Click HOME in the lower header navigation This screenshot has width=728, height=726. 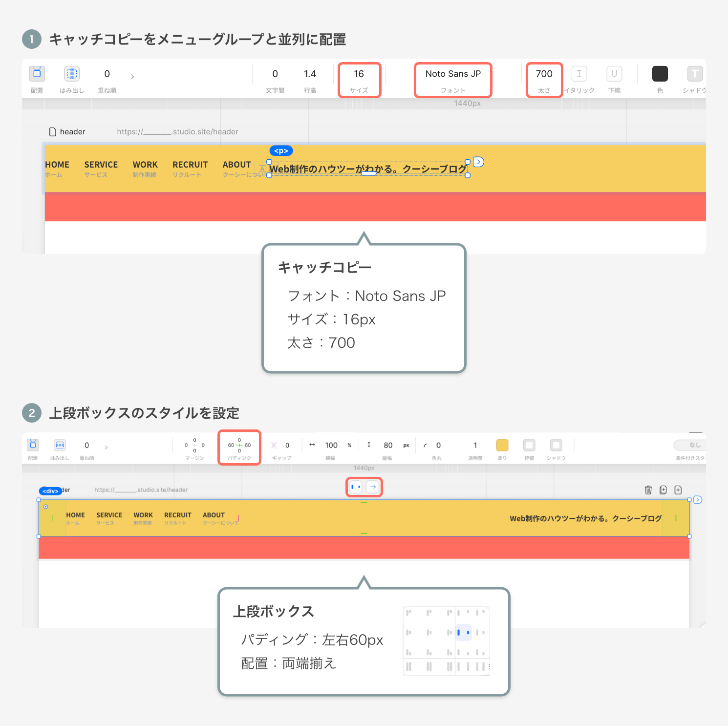(x=75, y=515)
